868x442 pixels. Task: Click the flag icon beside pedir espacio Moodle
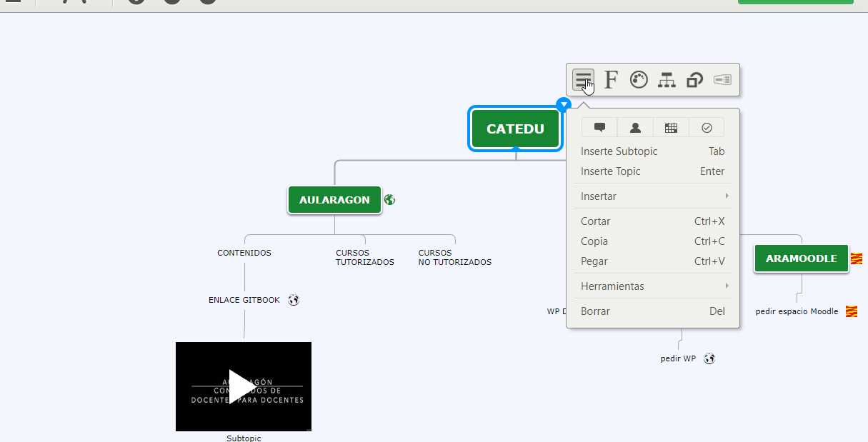852,311
